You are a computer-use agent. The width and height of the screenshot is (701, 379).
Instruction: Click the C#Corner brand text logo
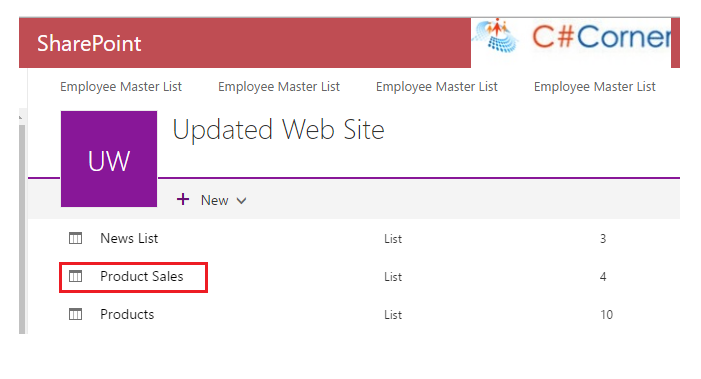[601, 37]
